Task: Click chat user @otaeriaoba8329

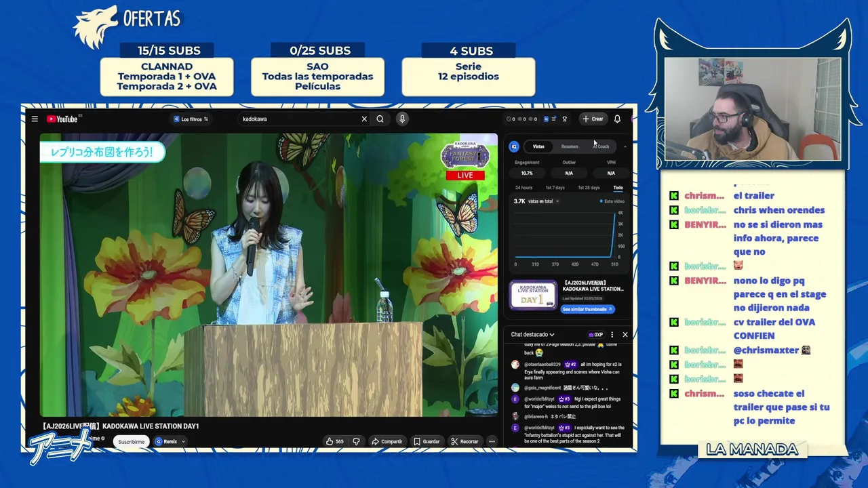Action: coord(542,365)
